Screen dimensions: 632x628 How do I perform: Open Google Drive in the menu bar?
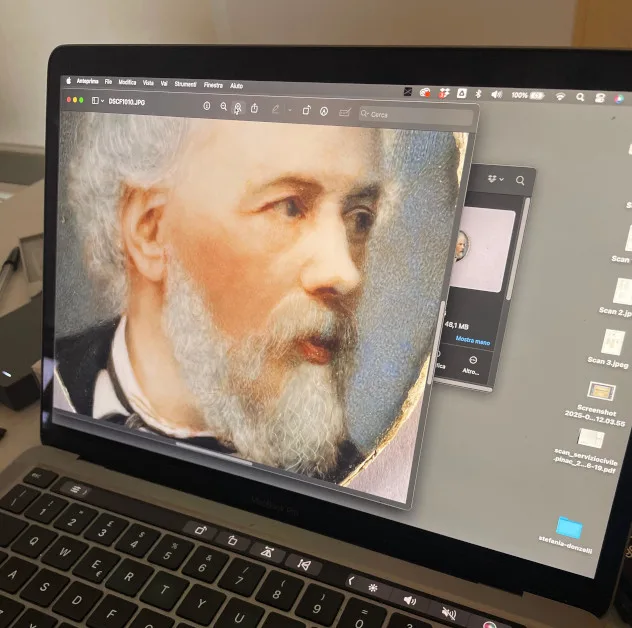pos(462,94)
